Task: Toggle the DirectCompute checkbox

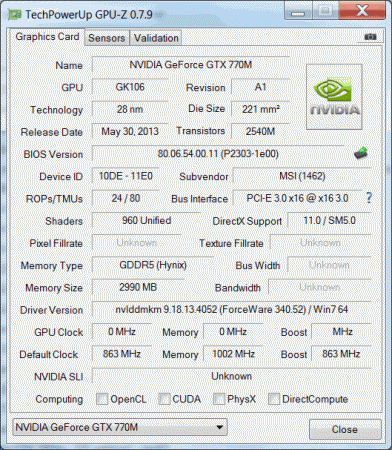Action: point(274,399)
